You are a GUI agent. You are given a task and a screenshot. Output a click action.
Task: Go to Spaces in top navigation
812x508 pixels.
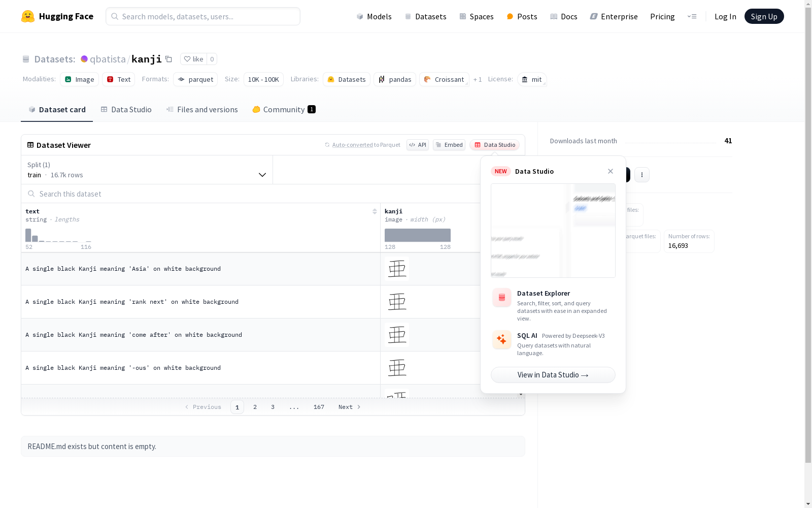tap(477, 16)
